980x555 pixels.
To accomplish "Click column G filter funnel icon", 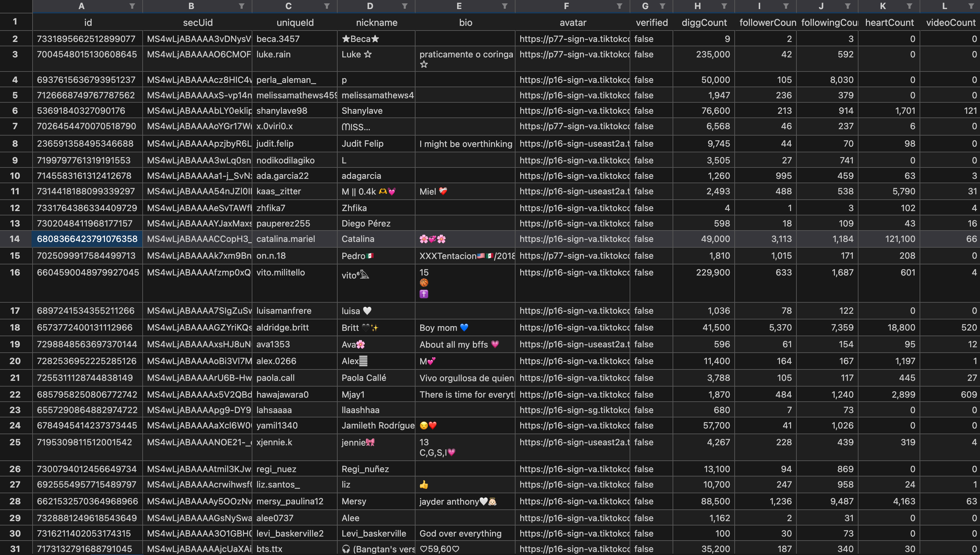I will pyautogui.click(x=663, y=6).
